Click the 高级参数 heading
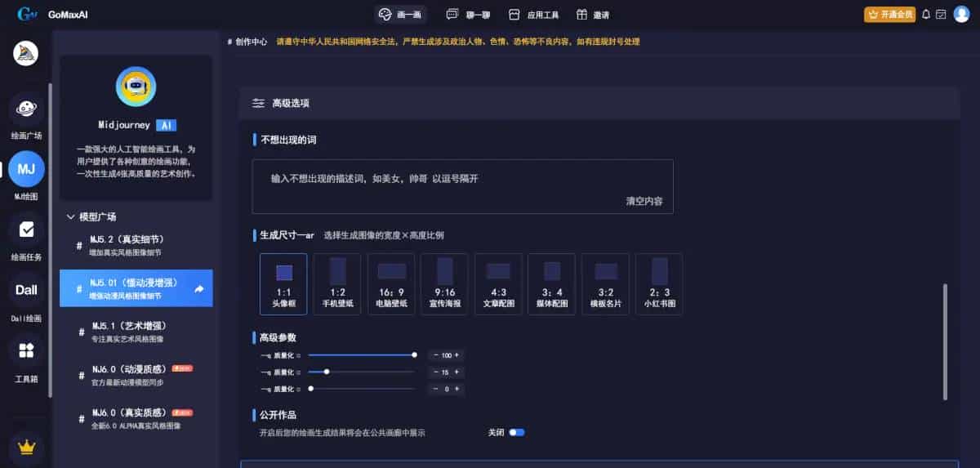The width and height of the screenshot is (980, 468). 278,337
